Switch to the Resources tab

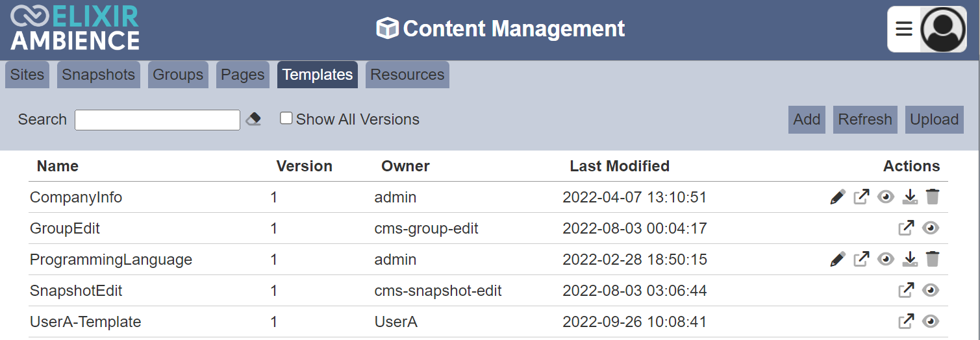(x=407, y=75)
